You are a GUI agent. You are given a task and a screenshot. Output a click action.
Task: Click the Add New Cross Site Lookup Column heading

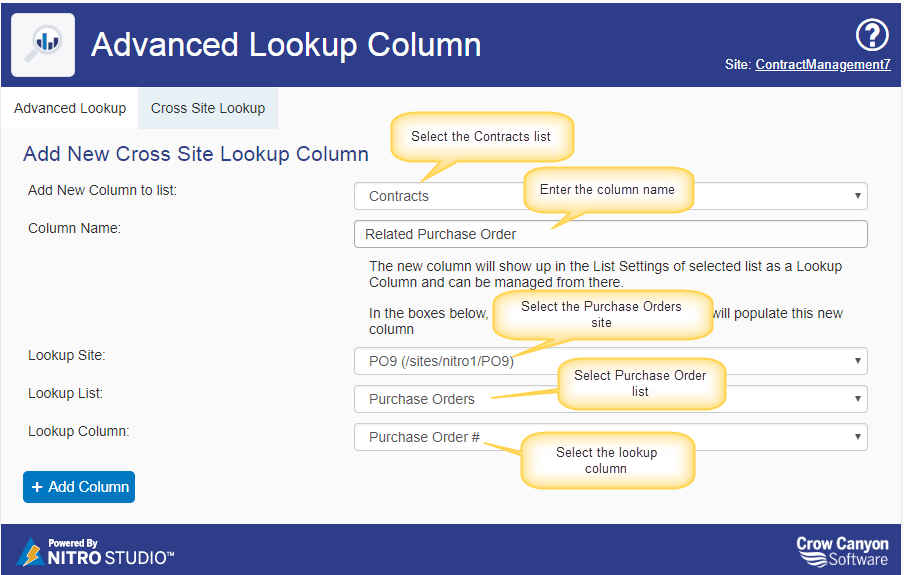pos(195,154)
